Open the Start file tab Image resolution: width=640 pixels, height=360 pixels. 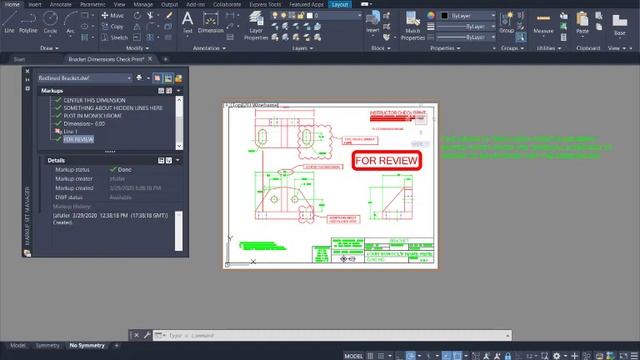pos(19,60)
